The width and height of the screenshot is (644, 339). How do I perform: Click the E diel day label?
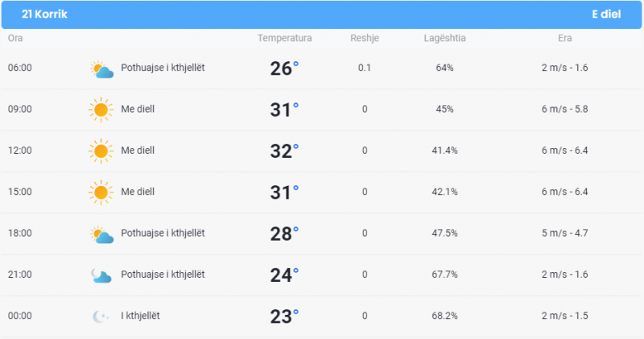(606, 14)
